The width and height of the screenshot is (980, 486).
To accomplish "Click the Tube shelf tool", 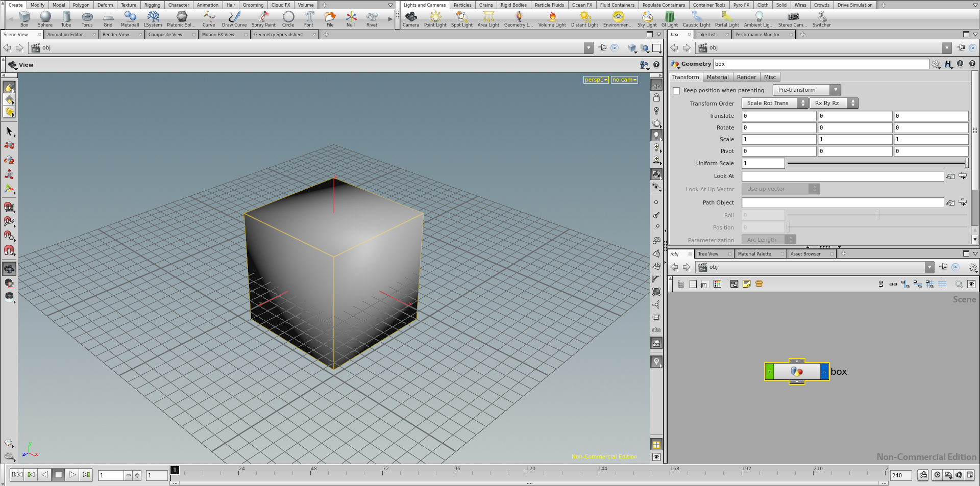I will [x=66, y=19].
